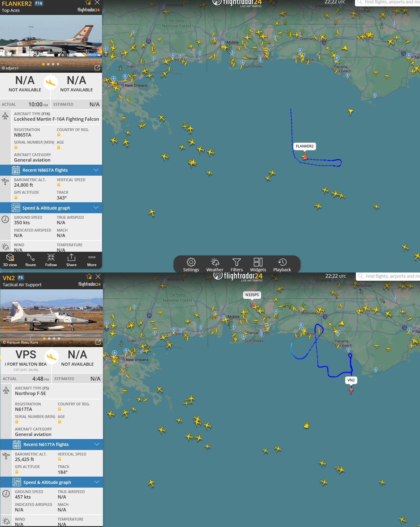The image size is (420, 527).
Task: View the FLANKER2 F-16 photo
Action: click(x=51, y=44)
